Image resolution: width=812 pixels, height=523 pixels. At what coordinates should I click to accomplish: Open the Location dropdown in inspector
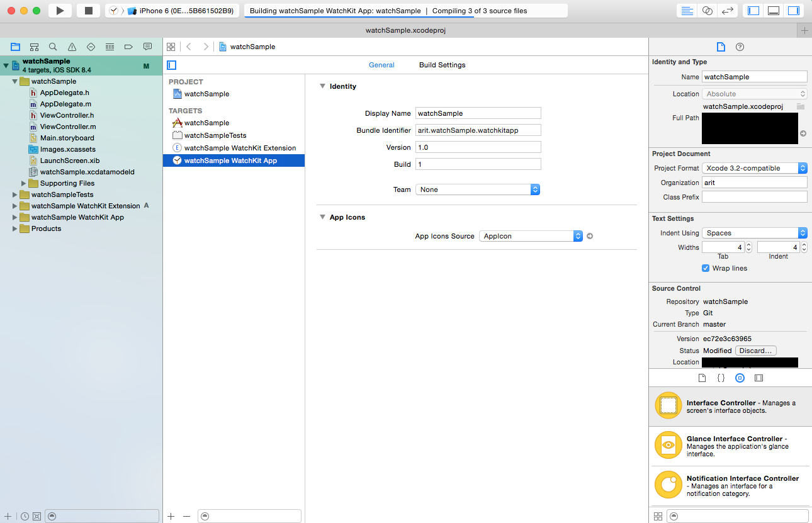755,94
